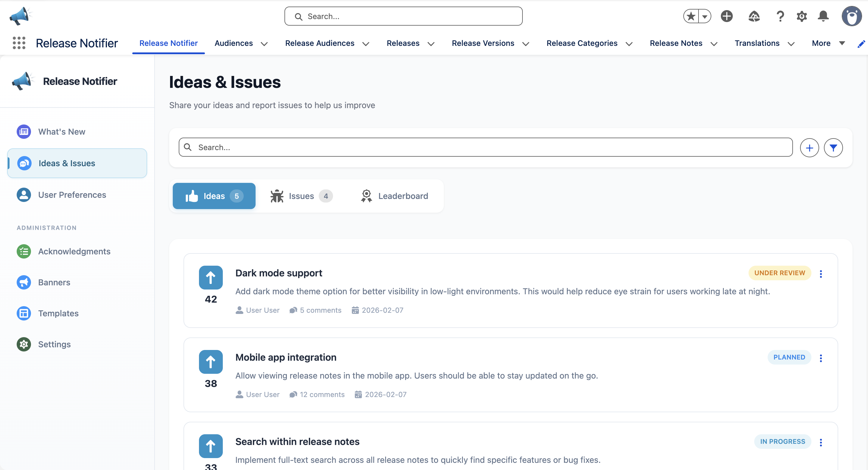868x470 pixels.
Task: Open the filter icon beside the search bar
Action: [833, 147]
